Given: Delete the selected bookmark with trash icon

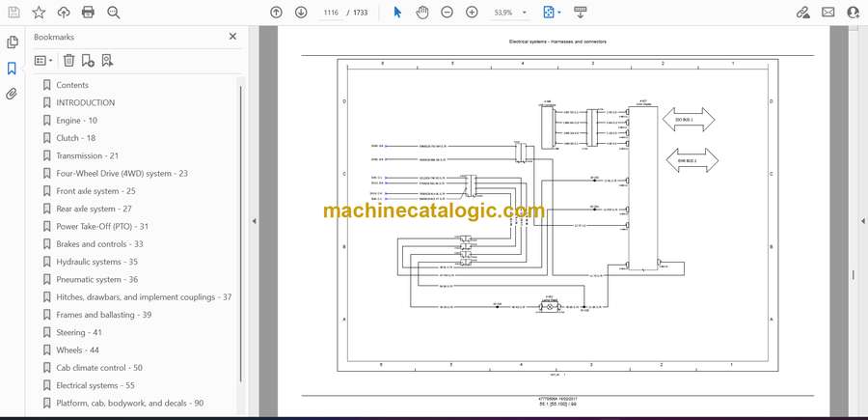Looking at the screenshot, I should point(68,60).
